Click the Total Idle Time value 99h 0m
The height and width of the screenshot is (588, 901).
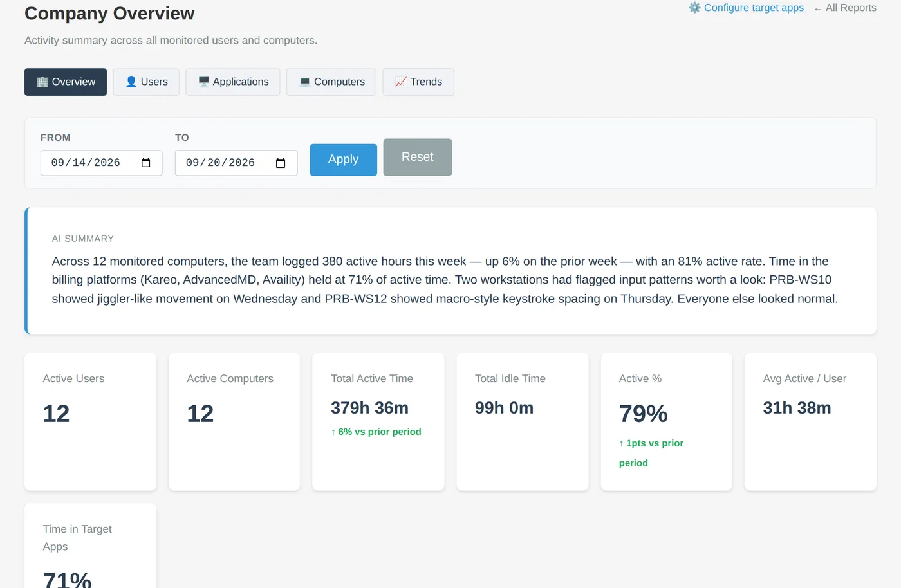tap(505, 408)
